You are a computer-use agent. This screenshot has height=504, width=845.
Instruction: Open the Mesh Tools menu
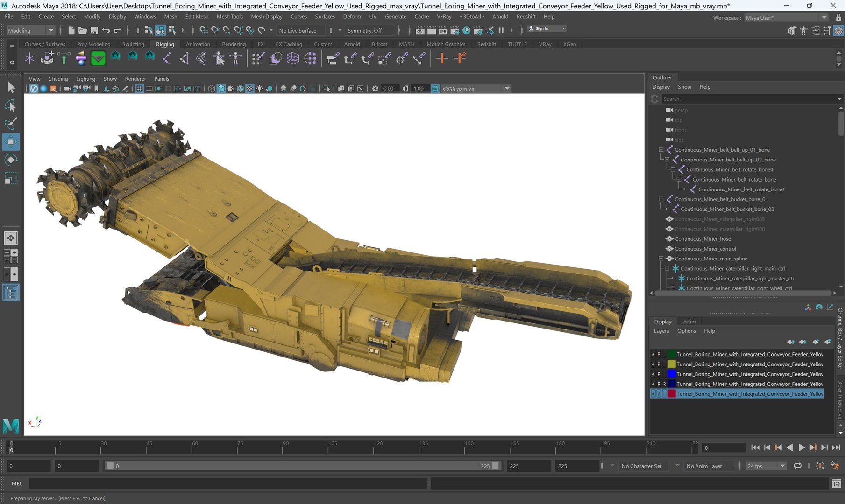tap(229, 16)
